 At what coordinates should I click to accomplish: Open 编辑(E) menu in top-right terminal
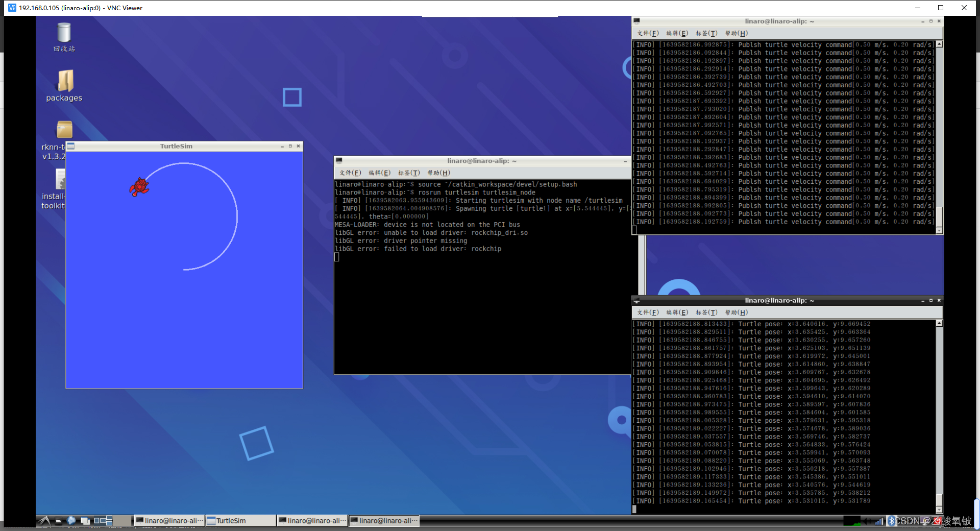point(677,33)
